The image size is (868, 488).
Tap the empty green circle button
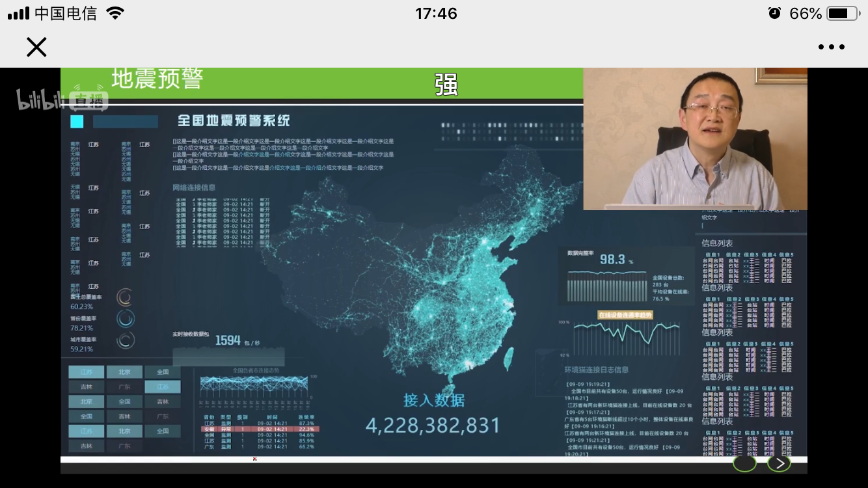coord(744,463)
